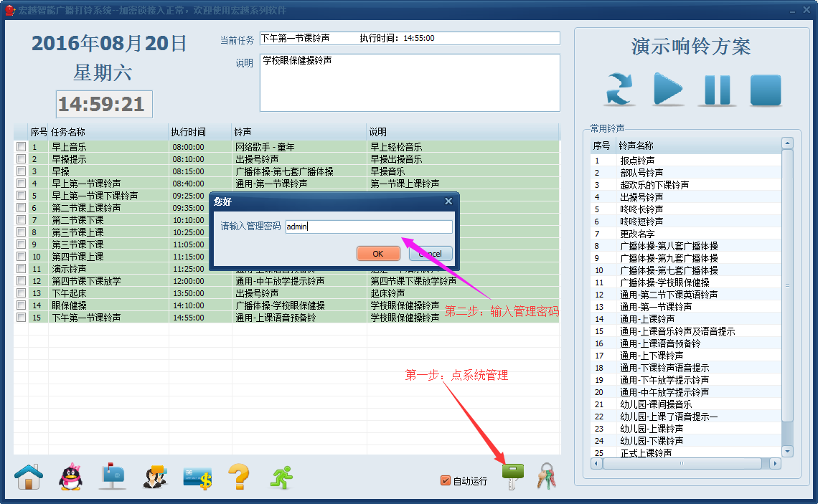
Task: Open system management green key icon
Action: (512, 476)
